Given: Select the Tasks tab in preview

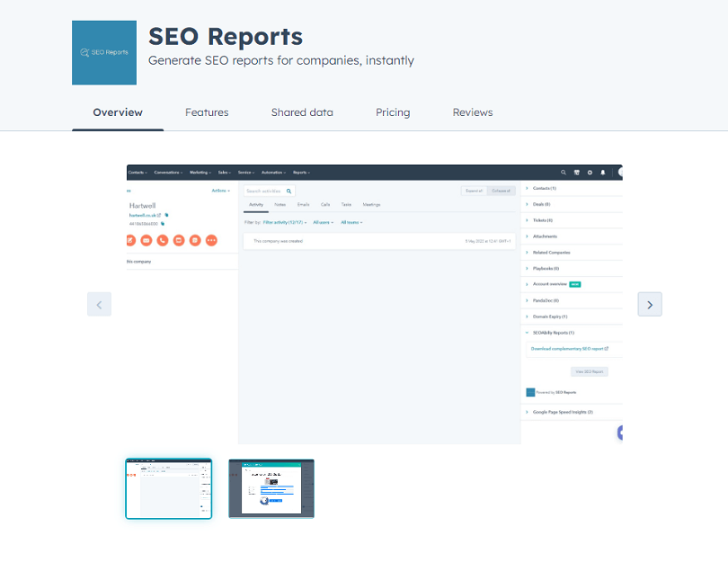Looking at the screenshot, I should 346,205.
